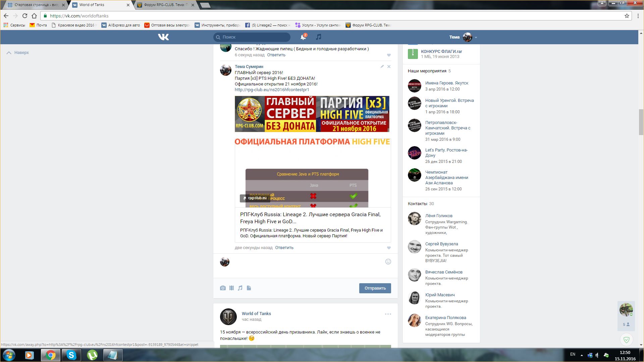
Task: Open the floating chat avatar on right
Action: 626,309
